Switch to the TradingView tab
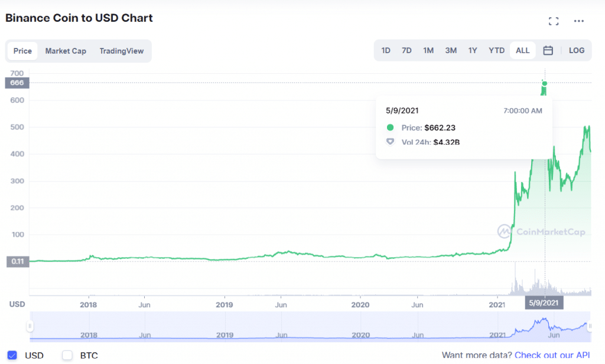Viewport: 605px width, 364px height. tap(122, 51)
